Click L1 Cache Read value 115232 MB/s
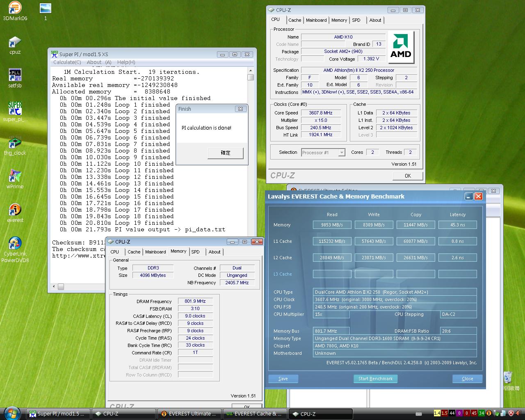 (x=332, y=241)
